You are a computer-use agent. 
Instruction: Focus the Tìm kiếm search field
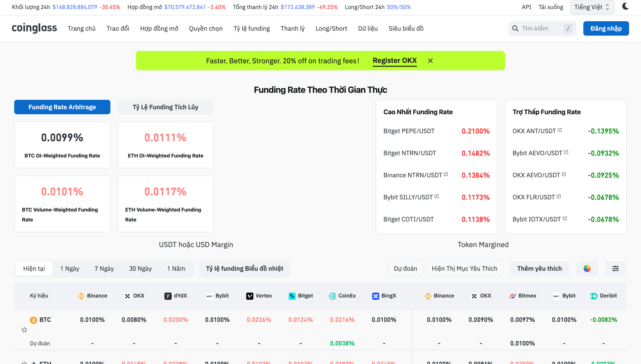click(x=542, y=29)
